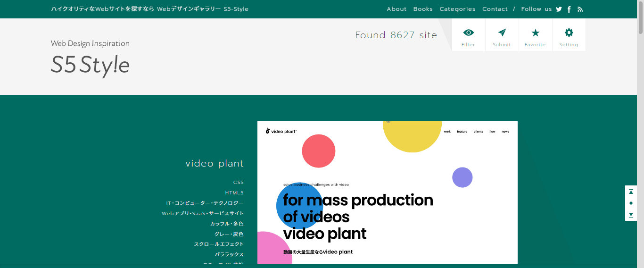Jump down with the bottom arrow icon
The height and width of the screenshot is (268, 644).
(x=631, y=215)
